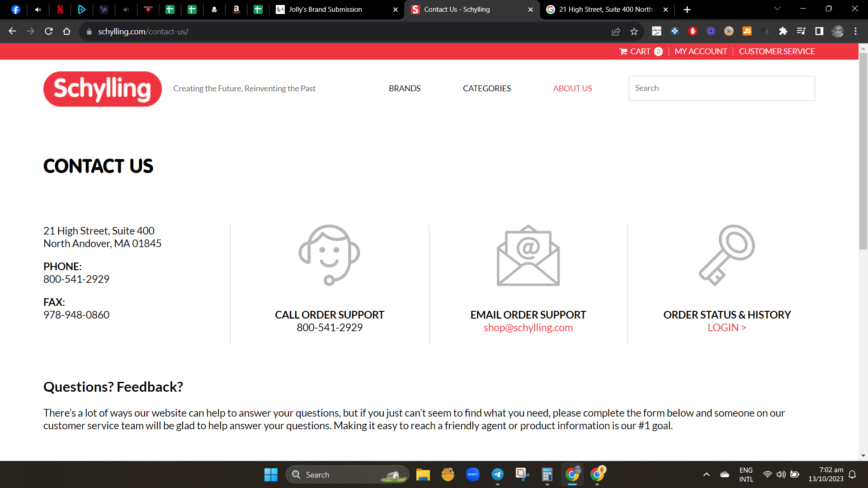
Task: Open the pinned Amazon tab
Action: [x=236, y=9]
